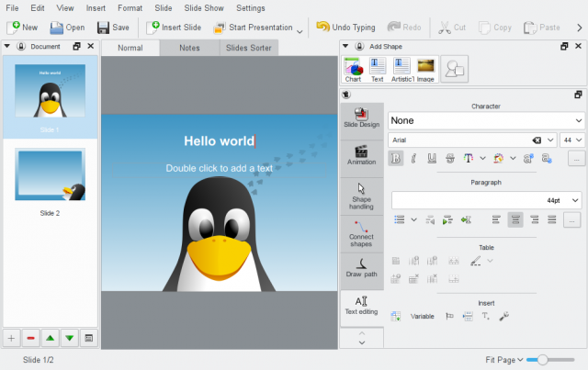Collapse the Add Shape docker triangle
This screenshot has height=370, width=588.
point(345,46)
